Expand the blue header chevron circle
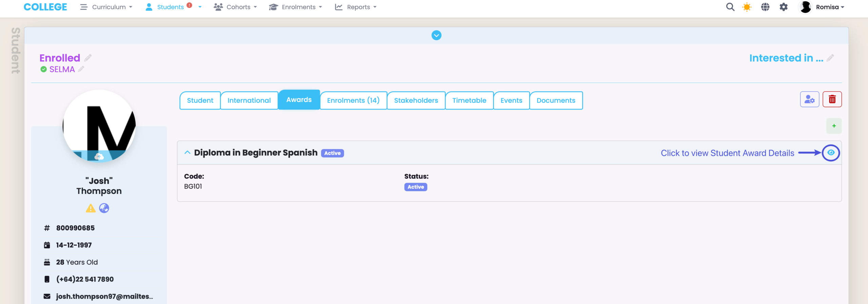868x304 pixels. tap(436, 35)
